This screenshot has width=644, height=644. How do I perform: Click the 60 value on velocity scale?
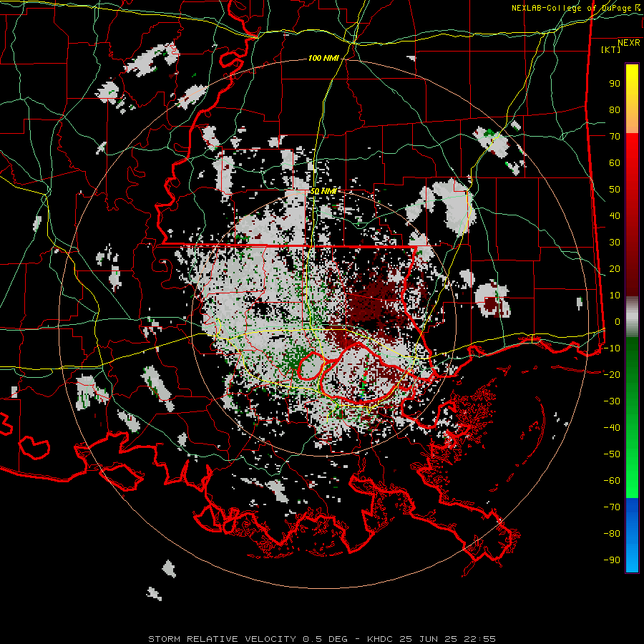coord(615,162)
